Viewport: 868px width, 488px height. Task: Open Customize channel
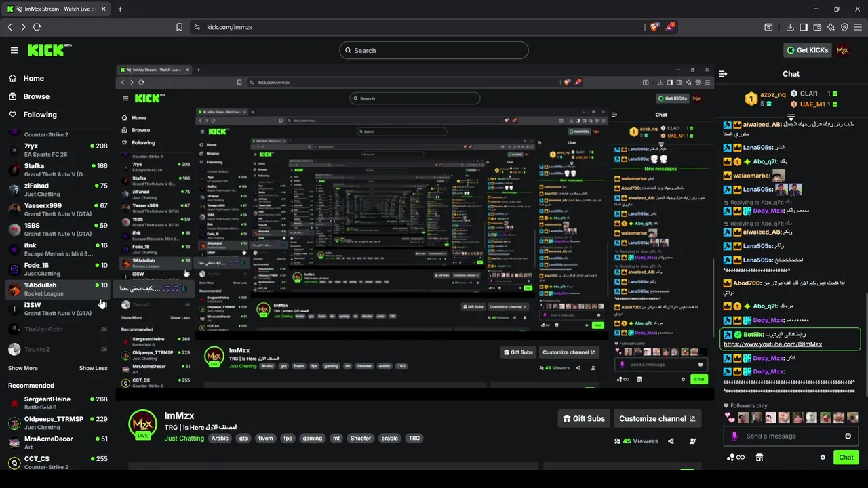click(x=657, y=419)
